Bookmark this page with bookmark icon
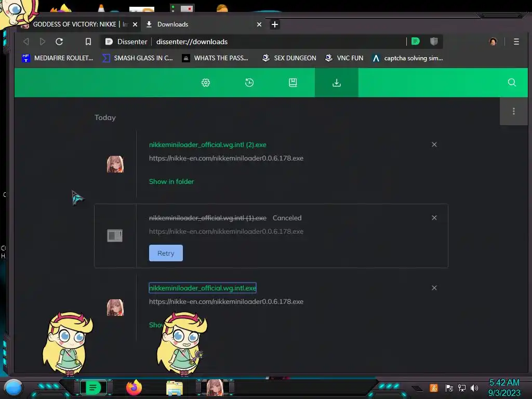The height and width of the screenshot is (399, 532). click(x=88, y=42)
